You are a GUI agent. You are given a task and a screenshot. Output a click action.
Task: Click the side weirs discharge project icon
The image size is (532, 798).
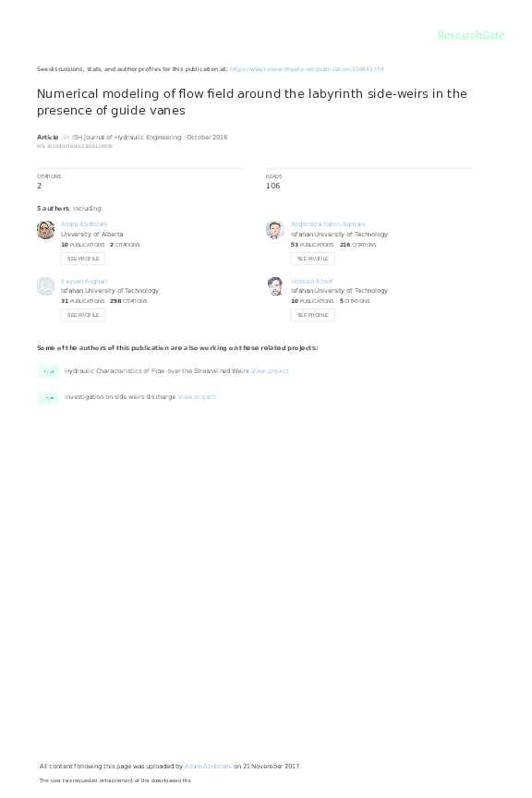(x=48, y=396)
